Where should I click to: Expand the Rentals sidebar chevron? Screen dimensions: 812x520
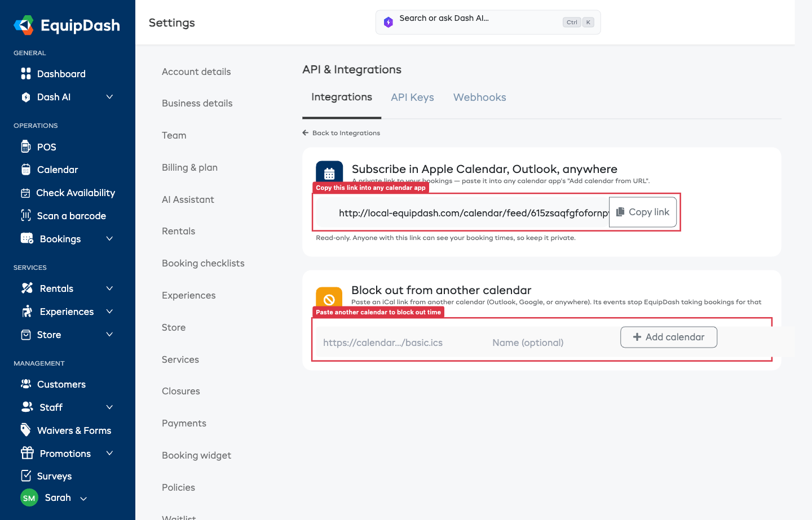click(110, 288)
